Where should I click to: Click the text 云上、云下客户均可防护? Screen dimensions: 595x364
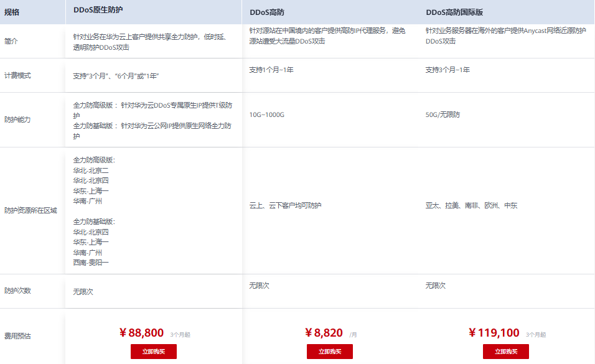coord(285,206)
